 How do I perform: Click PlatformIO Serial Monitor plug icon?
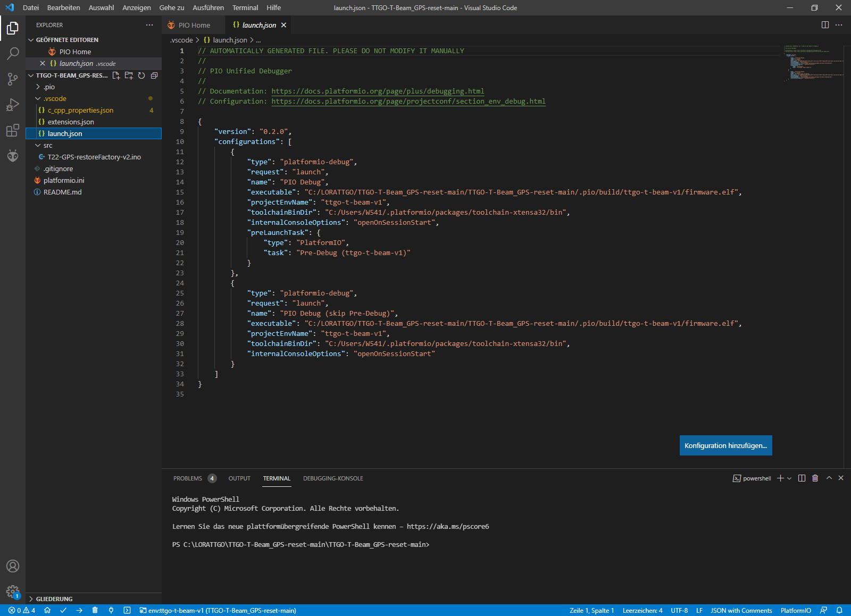click(111, 610)
